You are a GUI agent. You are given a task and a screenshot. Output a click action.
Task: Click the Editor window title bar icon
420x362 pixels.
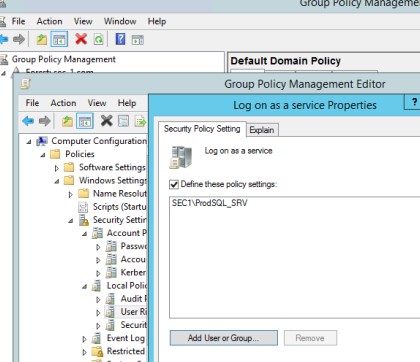tap(25, 84)
